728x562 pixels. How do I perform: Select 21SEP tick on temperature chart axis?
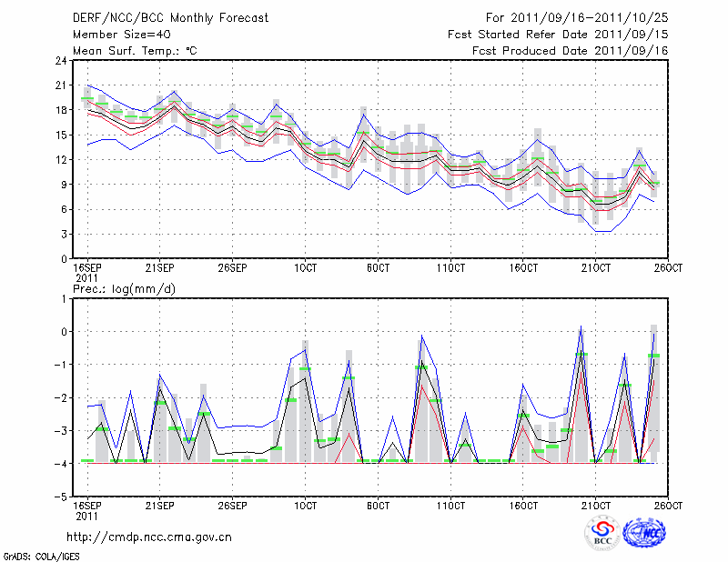tap(159, 267)
